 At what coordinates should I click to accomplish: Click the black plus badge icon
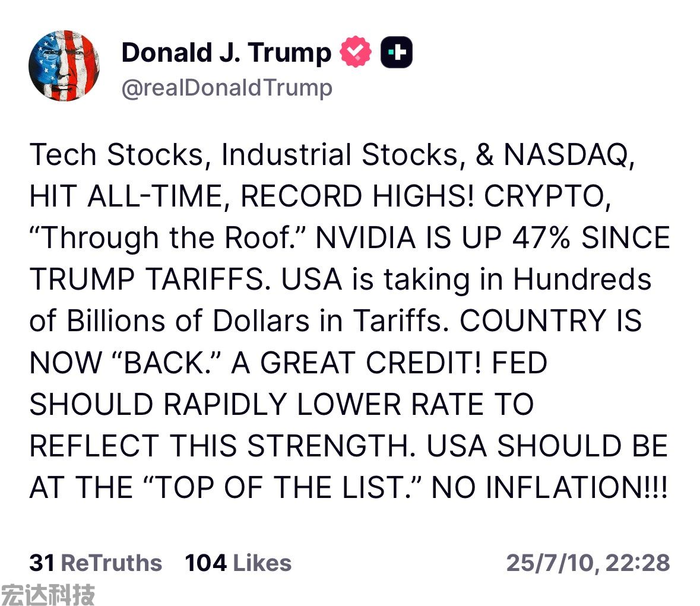point(397,52)
